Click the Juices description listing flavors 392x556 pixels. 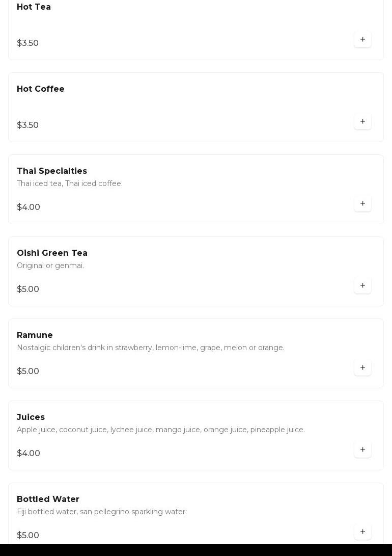(161, 430)
